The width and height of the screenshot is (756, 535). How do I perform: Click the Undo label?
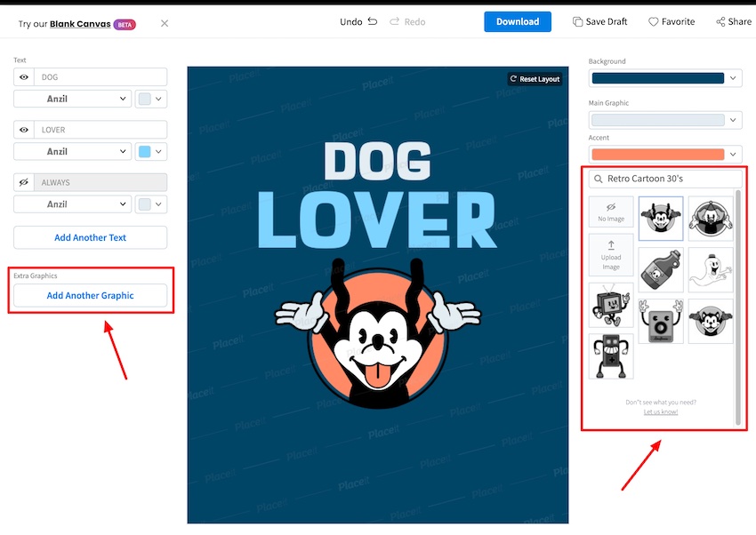click(351, 21)
